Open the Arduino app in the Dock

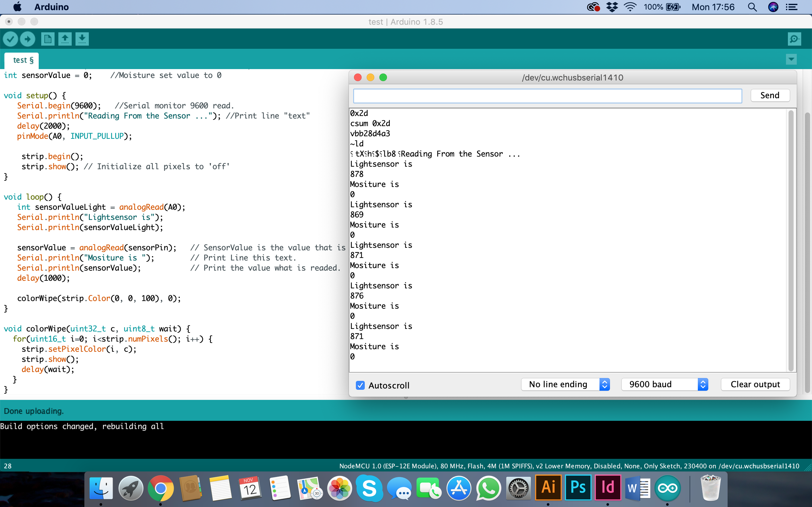pos(667,488)
